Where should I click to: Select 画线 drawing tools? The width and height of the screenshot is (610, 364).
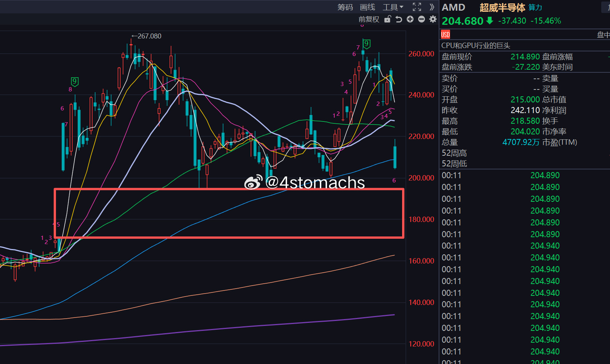367,7
